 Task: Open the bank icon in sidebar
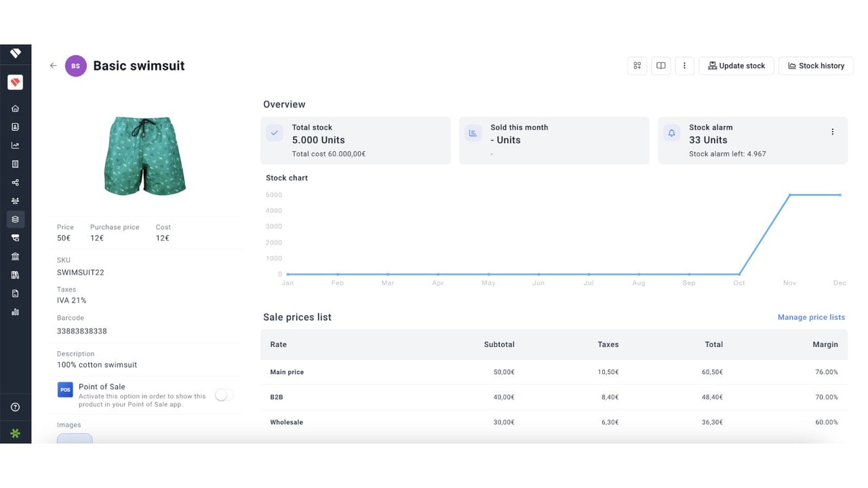tap(15, 256)
